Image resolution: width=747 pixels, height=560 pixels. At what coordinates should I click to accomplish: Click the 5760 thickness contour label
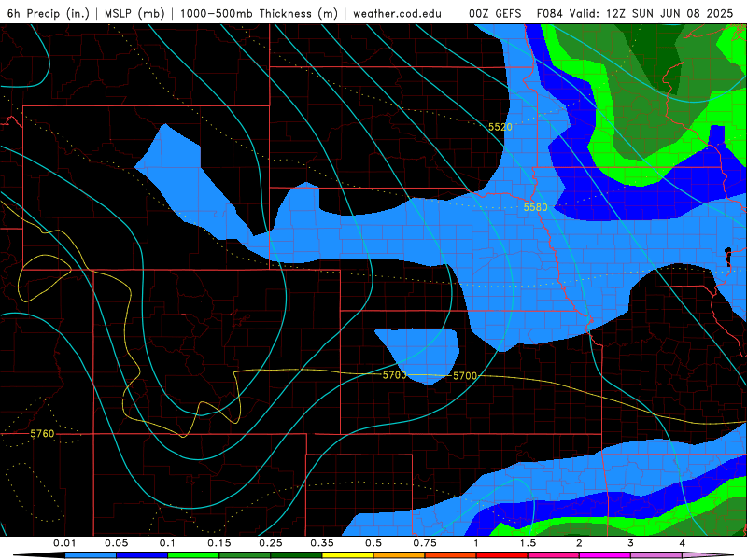pyautogui.click(x=42, y=433)
